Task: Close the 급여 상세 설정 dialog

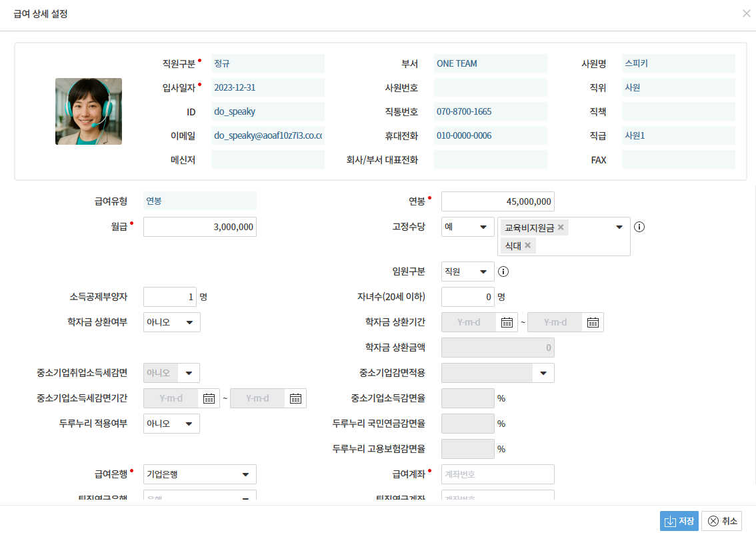Action: click(746, 13)
